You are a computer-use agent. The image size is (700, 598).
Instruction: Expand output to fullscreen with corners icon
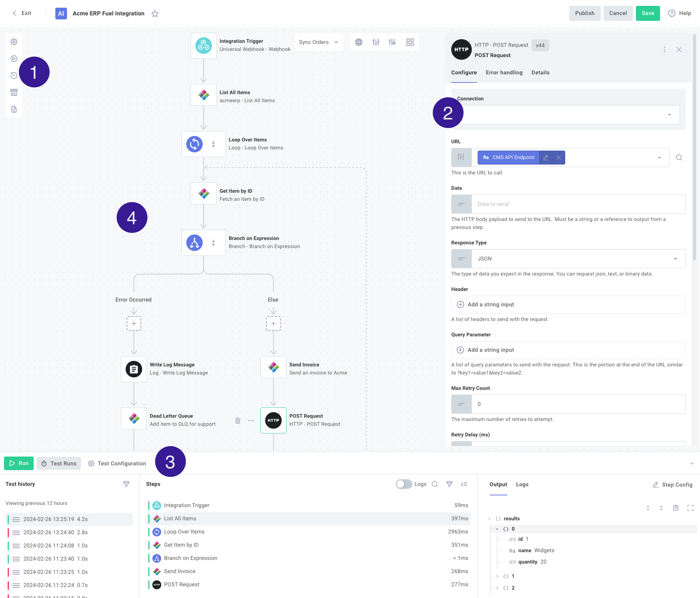[x=690, y=508]
